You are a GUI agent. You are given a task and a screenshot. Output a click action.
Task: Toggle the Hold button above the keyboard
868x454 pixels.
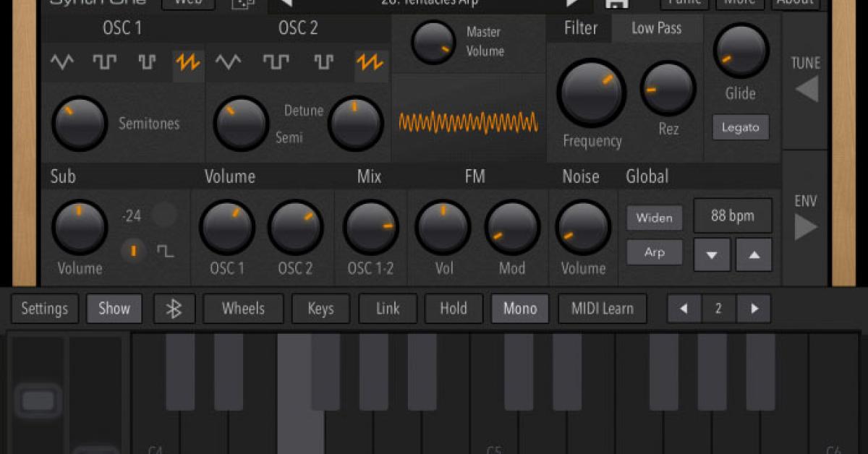point(454,308)
